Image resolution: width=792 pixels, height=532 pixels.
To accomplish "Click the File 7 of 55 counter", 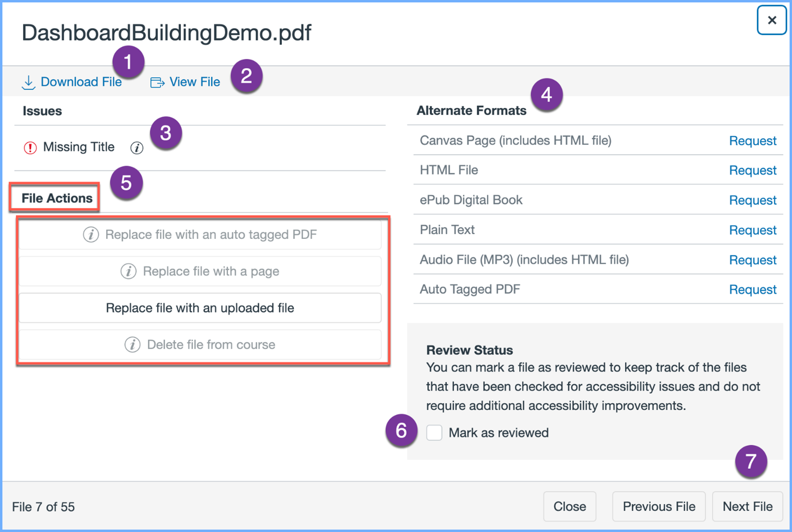I will [x=43, y=507].
